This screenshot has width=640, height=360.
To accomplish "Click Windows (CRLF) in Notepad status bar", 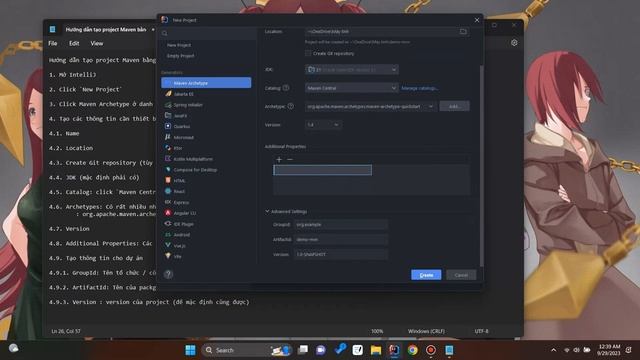I will point(426,331).
